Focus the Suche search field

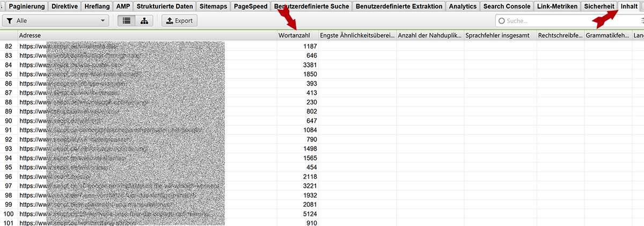567,21
